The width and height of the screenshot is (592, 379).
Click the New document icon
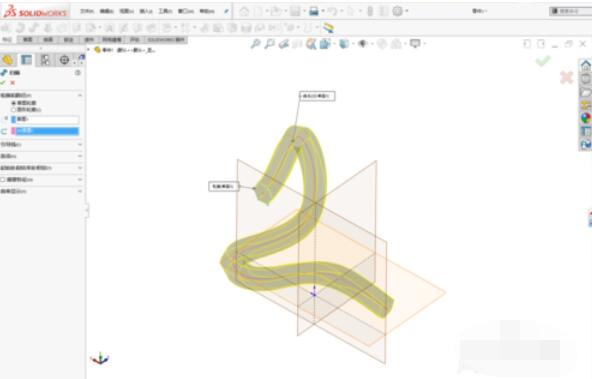coord(259,11)
